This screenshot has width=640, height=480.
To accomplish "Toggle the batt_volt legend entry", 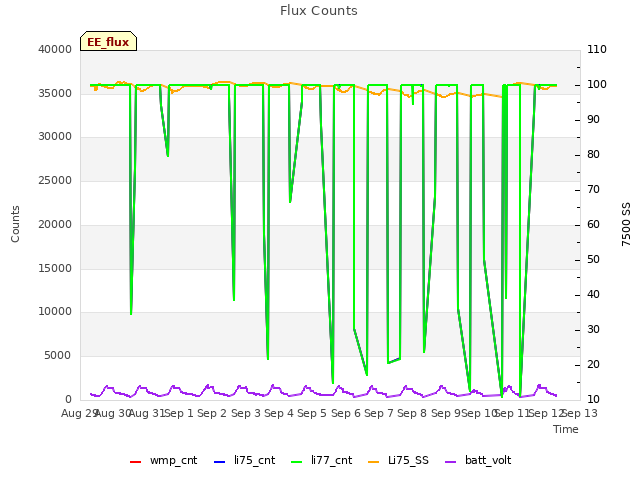I will (478, 460).
